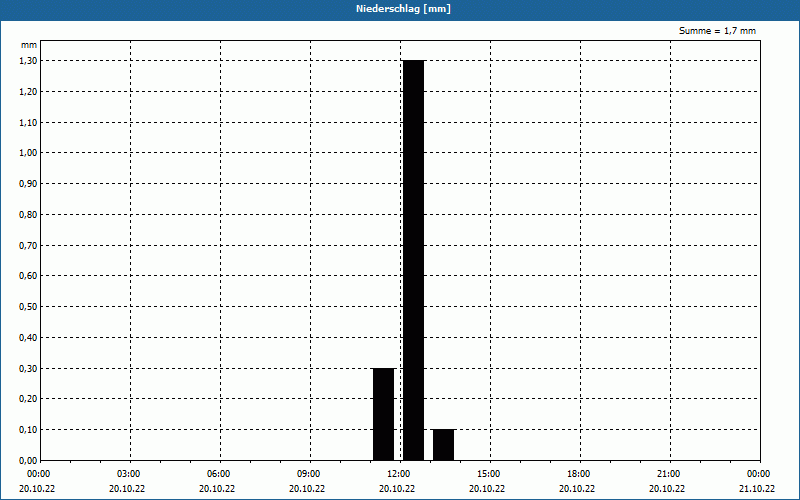Screen dimensions: 800x500
Task: Click the 12:00 time axis label
Action: tap(399, 474)
